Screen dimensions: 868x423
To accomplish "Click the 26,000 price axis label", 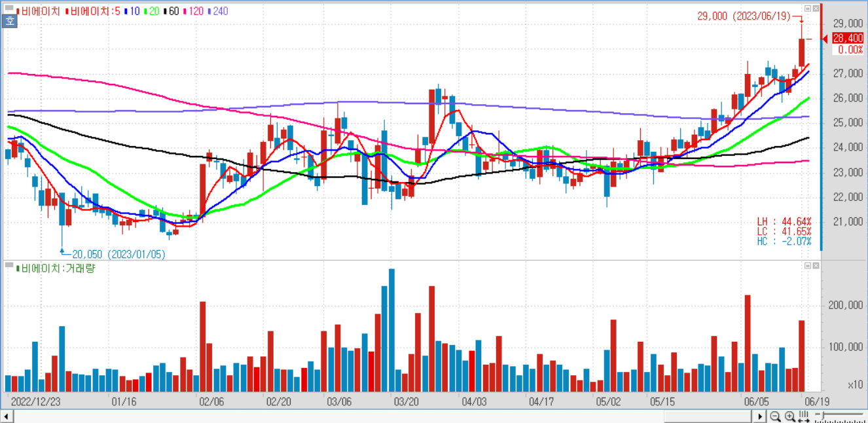I will point(848,98).
